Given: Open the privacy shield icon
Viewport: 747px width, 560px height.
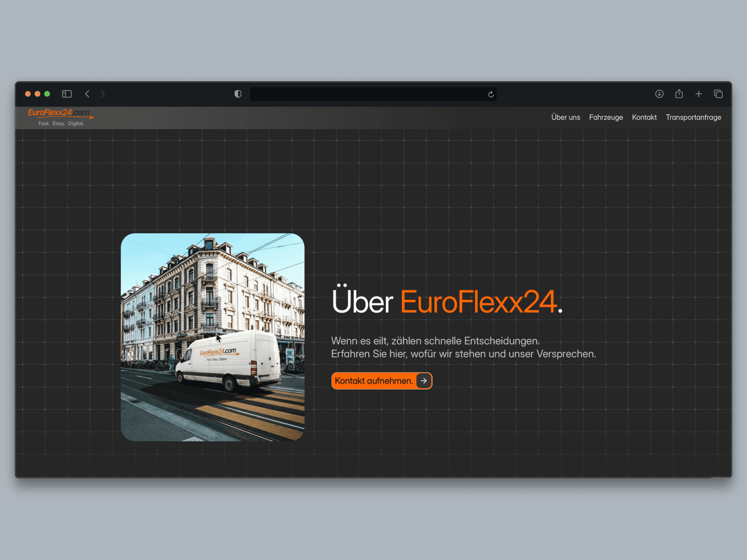Looking at the screenshot, I should pyautogui.click(x=238, y=94).
